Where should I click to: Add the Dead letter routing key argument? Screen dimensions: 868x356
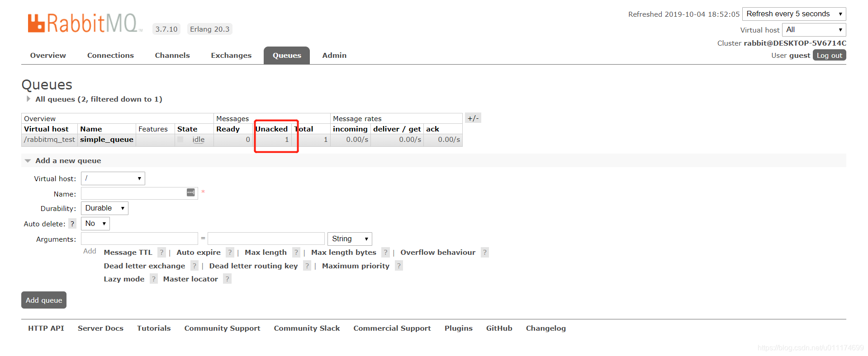coord(253,266)
